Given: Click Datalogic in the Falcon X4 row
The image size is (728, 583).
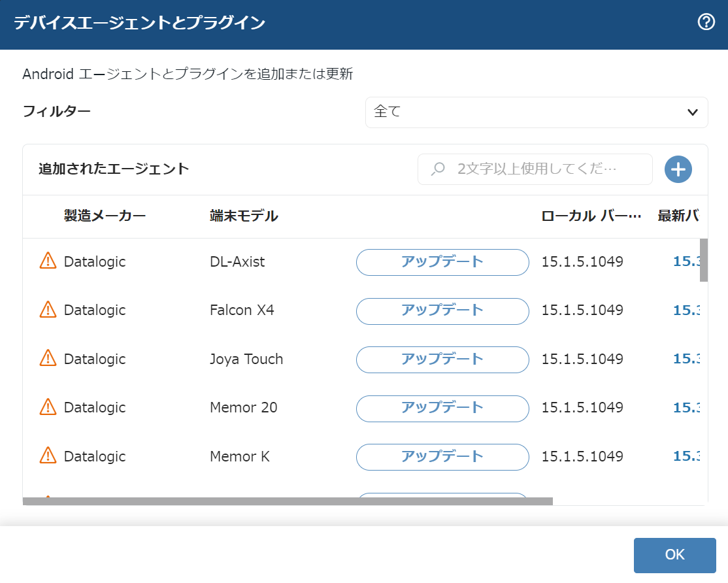Looking at the screenshot, I should click(x=95, y=310).
